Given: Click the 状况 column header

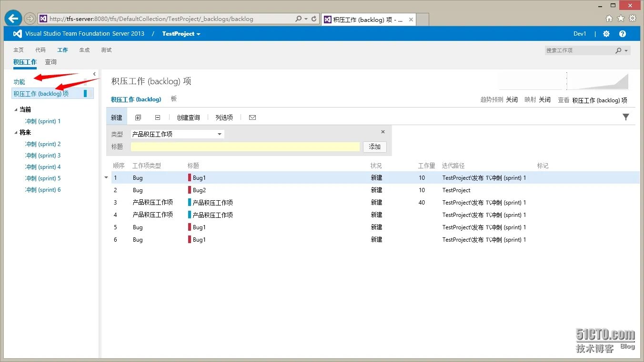Looking at the screenshot, I should [x=376, y=166].
